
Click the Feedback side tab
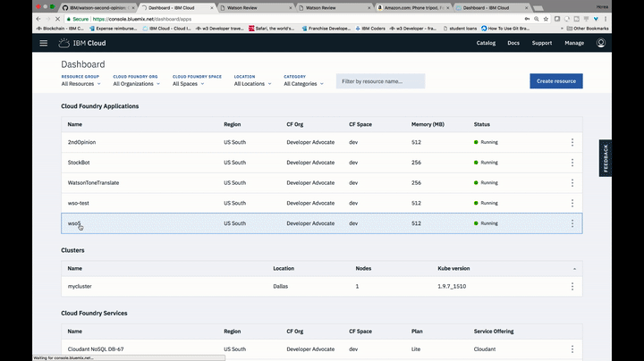click(605, 158)
